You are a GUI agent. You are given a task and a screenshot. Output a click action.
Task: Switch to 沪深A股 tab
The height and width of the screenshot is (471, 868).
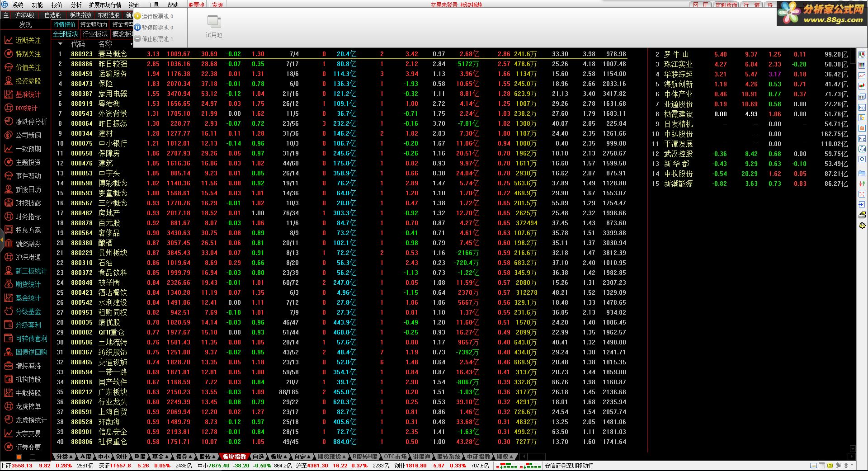[25, 15]
